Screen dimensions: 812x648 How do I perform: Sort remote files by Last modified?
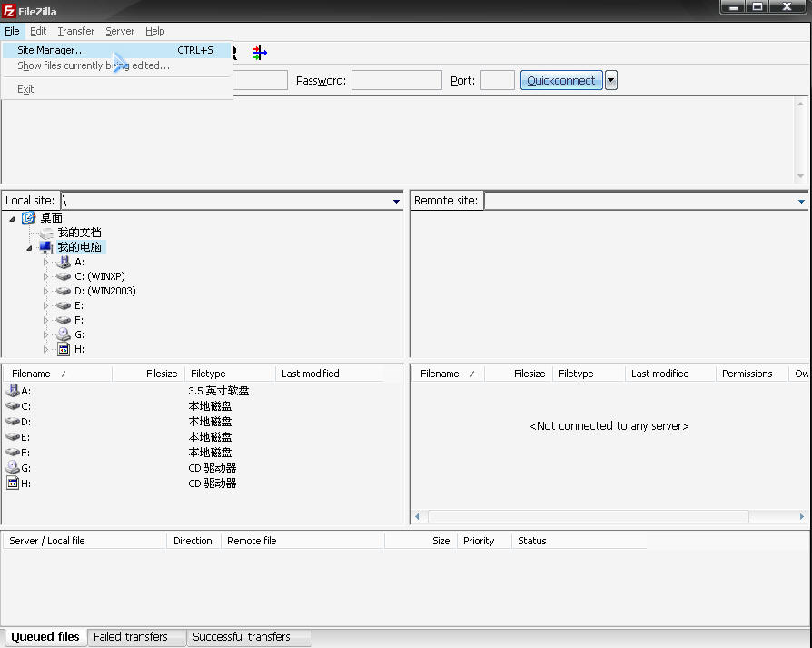[670, 374]
